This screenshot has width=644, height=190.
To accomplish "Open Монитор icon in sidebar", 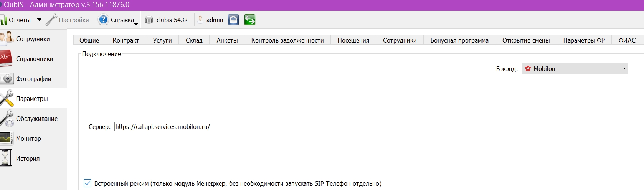I will [x=7, y=139].
